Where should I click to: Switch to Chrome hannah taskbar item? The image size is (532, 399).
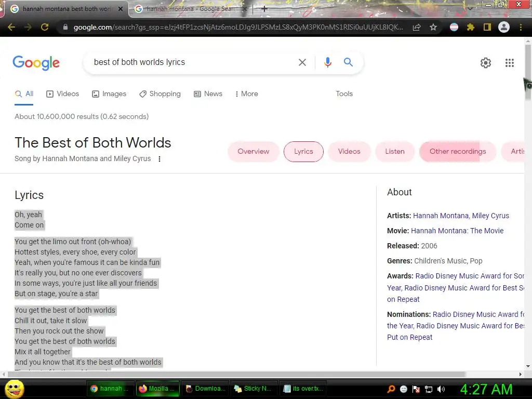pos(109,389)
